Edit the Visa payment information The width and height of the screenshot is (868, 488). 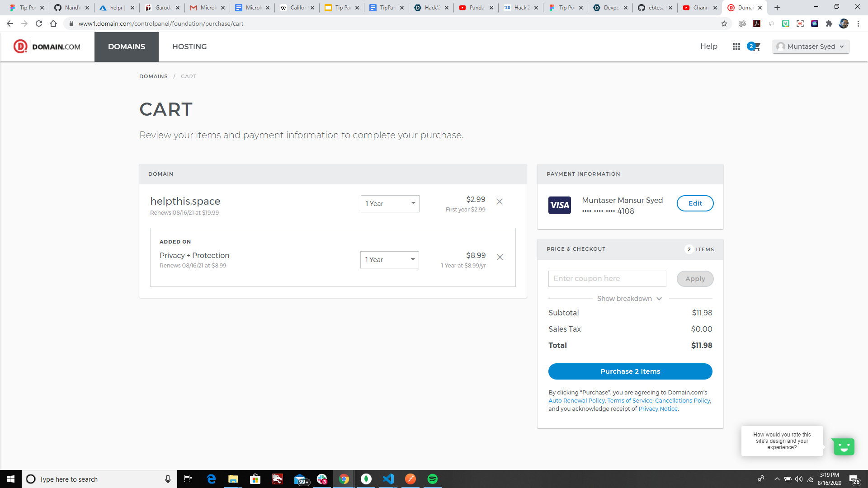[695, 203]
